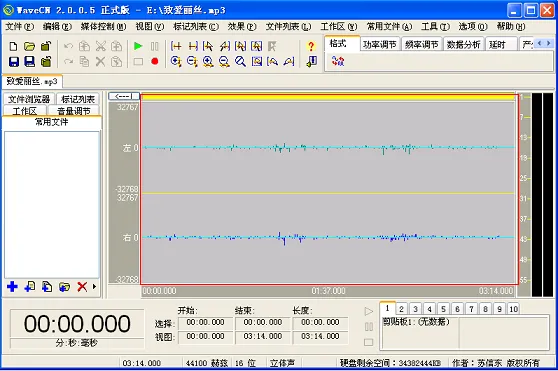Select clipboard tab 2
This screenshot has height=371, width=558.
pos(401,309)
